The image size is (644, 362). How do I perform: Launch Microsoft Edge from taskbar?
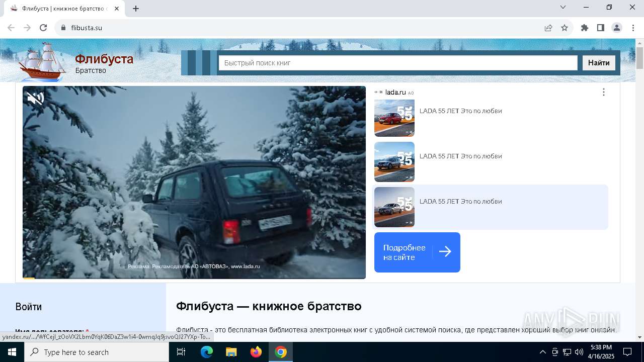[x=207, y=352]
